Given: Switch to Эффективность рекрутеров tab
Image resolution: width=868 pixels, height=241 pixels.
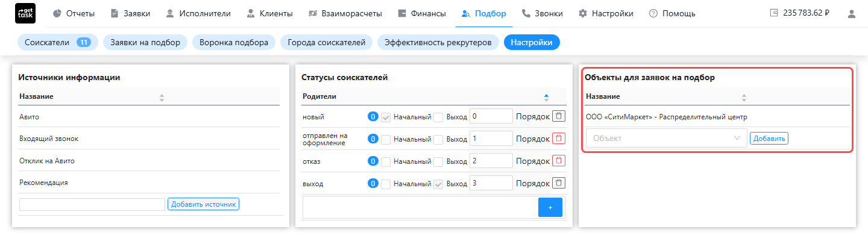Looking at the screenshot, I should point(438,42).
